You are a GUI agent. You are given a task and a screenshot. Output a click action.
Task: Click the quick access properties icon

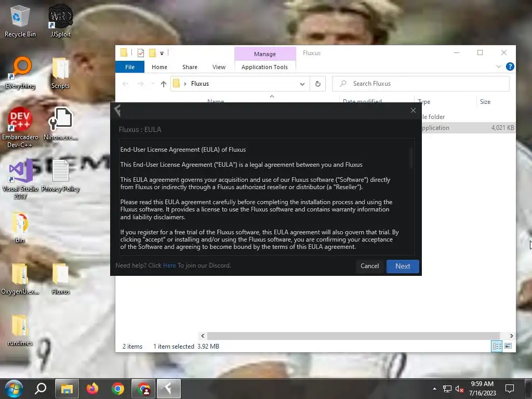pyautogui.click(x=140, y=53)
